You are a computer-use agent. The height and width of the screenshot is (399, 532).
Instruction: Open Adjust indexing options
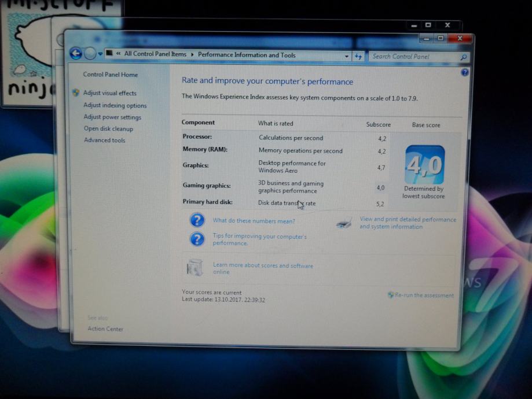115,105
